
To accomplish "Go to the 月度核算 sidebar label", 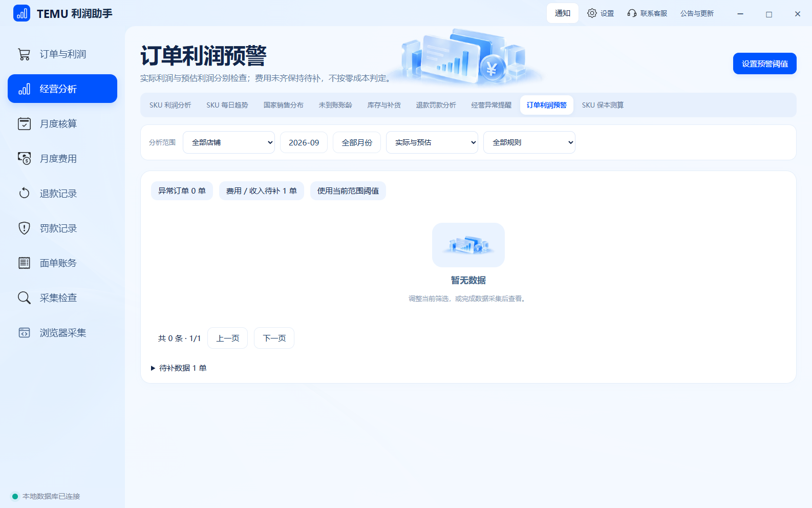I will [58, 124].
